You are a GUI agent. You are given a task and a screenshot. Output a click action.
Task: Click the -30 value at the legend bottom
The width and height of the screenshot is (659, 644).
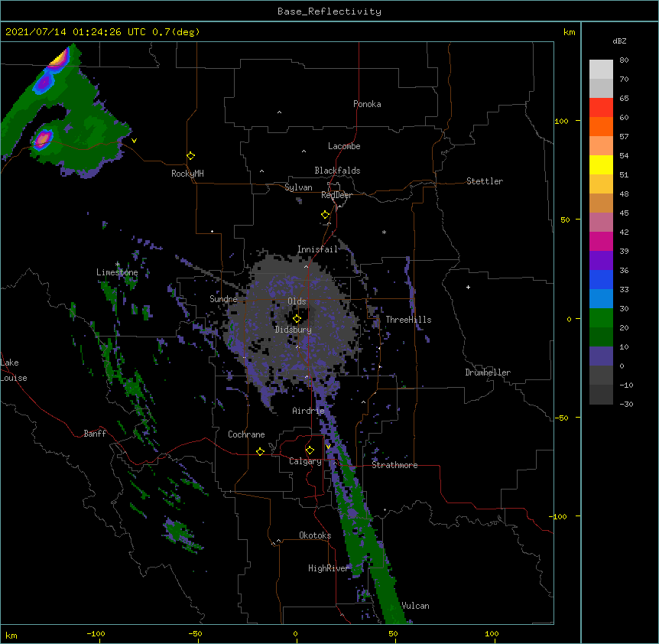coord(626,404)
